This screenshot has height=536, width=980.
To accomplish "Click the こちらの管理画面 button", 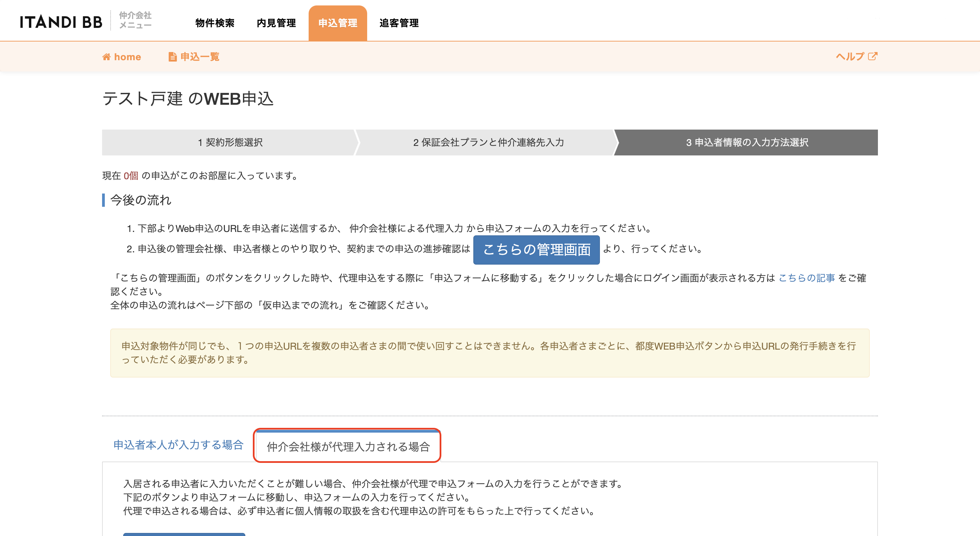I will [x=536, y=249].
